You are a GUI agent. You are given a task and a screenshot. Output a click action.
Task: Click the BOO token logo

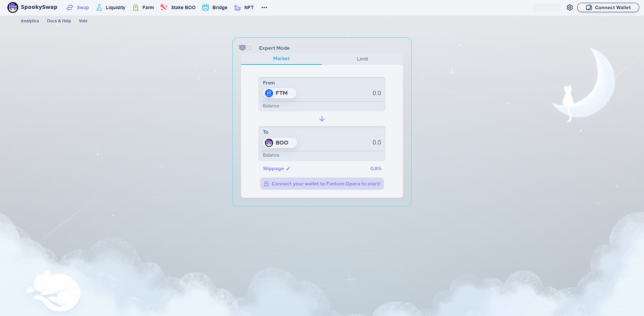(x=269, y=143)
